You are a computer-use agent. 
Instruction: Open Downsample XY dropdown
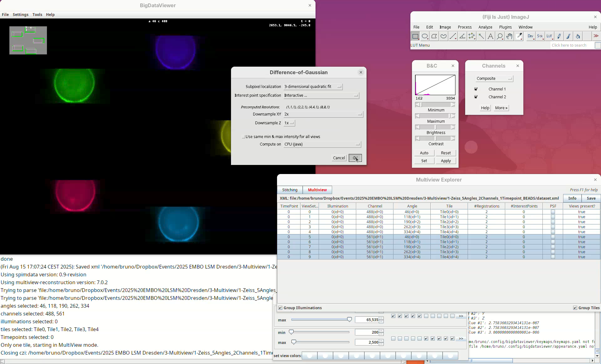(323, 114)
